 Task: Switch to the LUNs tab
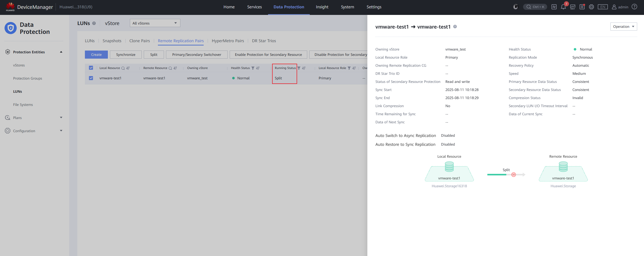point(90,41)
